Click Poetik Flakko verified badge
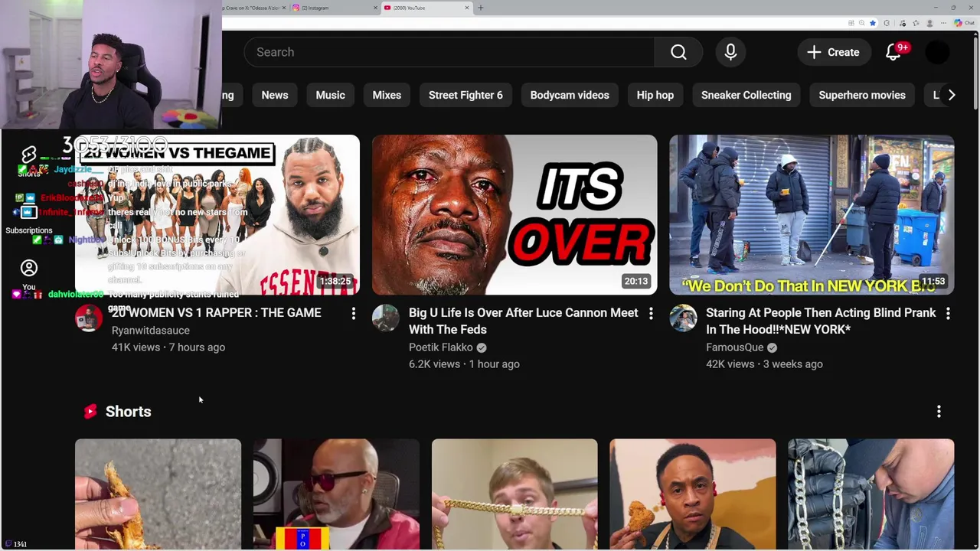This screenshot has width=980, height=551. point(481,347)
